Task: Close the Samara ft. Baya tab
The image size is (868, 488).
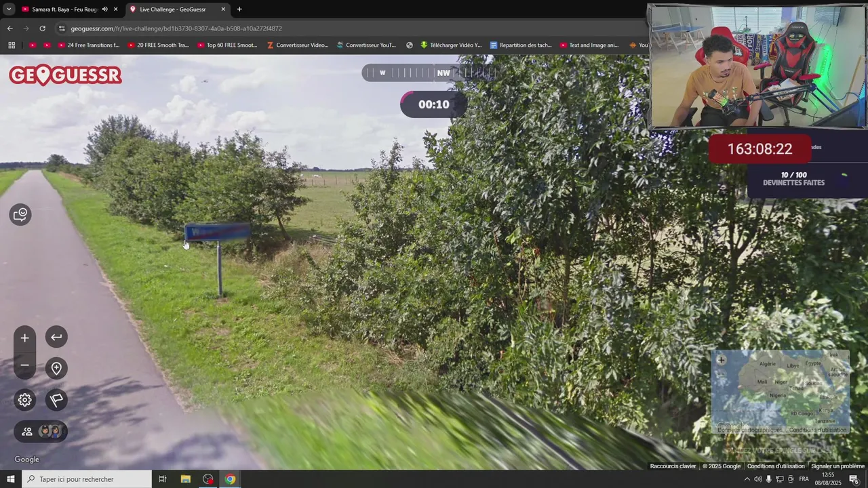Action: (115, 9)
